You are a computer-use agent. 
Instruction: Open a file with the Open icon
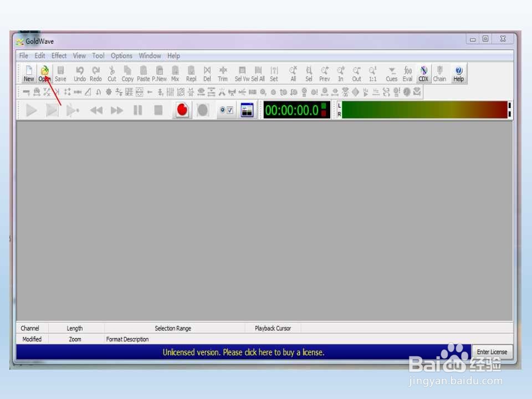[44, 74]
